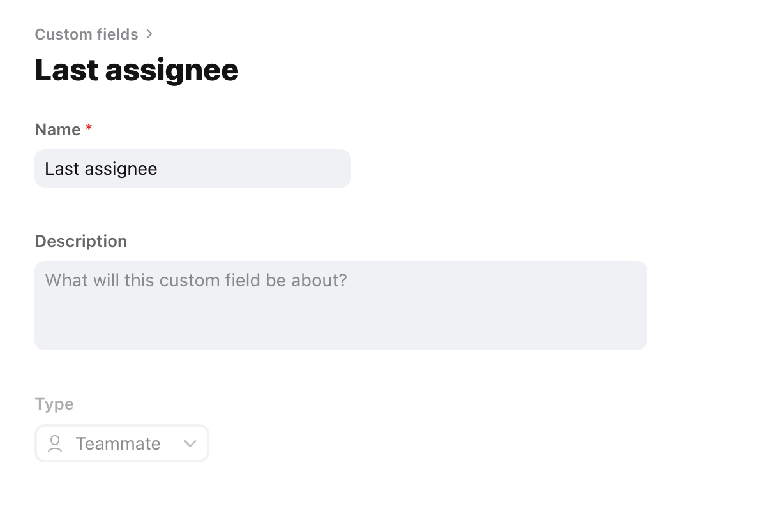Click the breadcrumb chevron after Custom fields
This screenshot has height=532, width=775.
coord(149,34)
